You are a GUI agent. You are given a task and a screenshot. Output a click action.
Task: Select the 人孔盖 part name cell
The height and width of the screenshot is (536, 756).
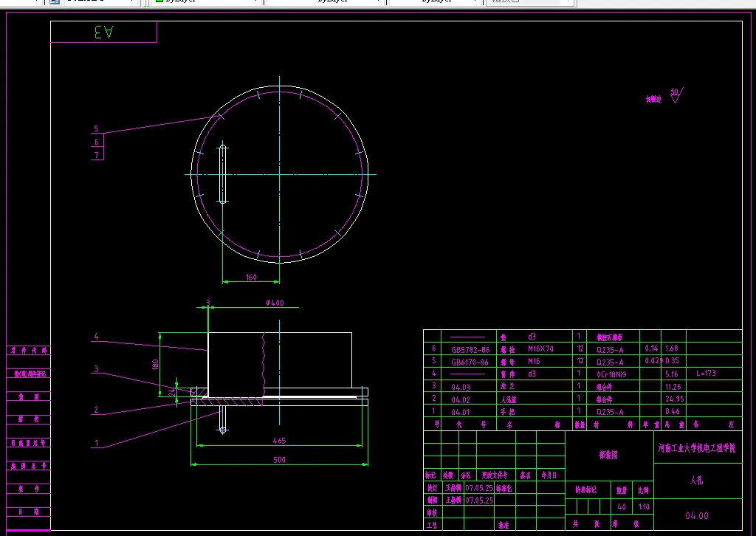508,399
